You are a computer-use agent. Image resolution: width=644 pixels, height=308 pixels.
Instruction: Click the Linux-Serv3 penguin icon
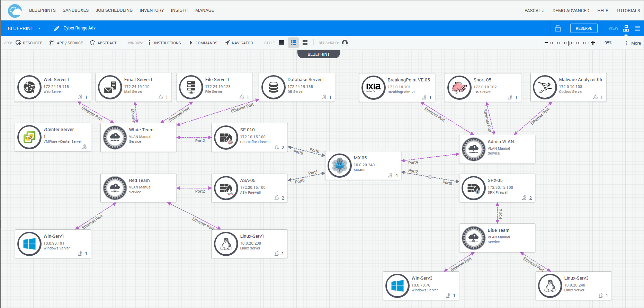pos(550,286)
